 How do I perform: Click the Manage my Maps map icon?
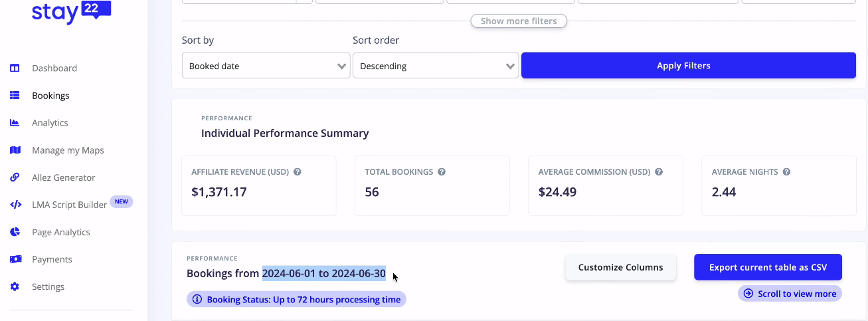point(15,150)
